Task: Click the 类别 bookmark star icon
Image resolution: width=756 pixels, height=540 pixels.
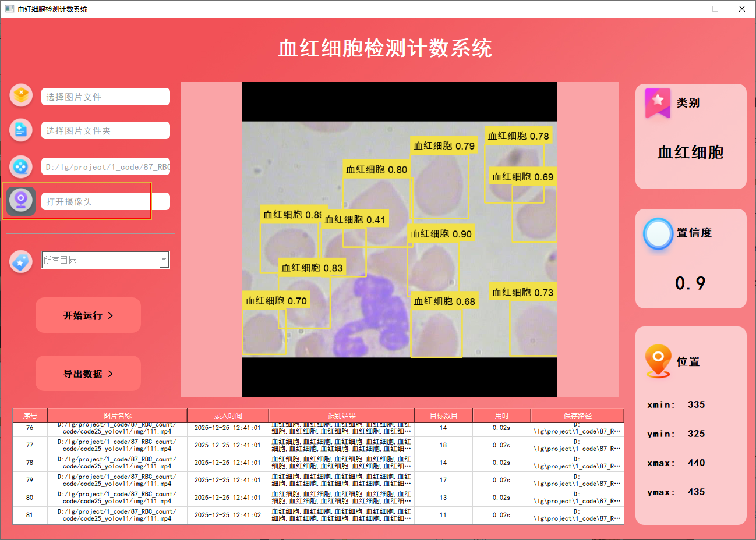Action: (658, 102)
